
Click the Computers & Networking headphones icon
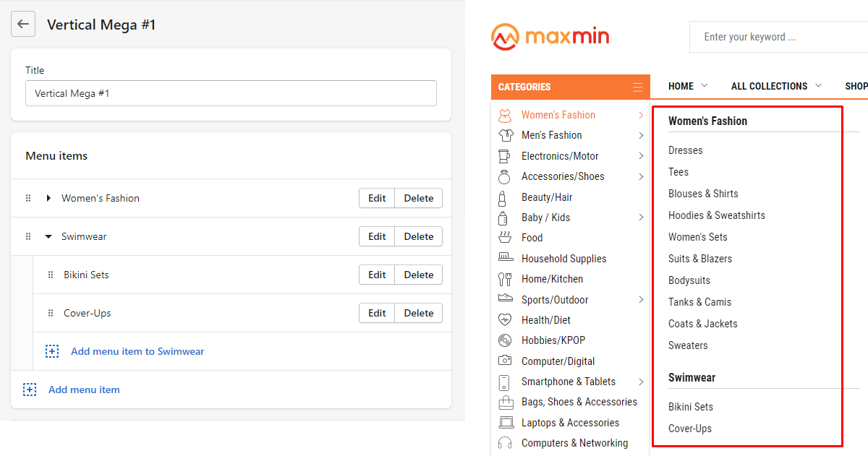[x=505, y=443]
